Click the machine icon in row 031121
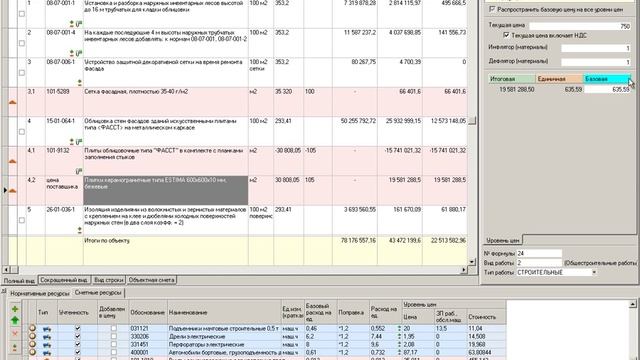The height and width of the screenshot is (360, 640). [47, 329]
